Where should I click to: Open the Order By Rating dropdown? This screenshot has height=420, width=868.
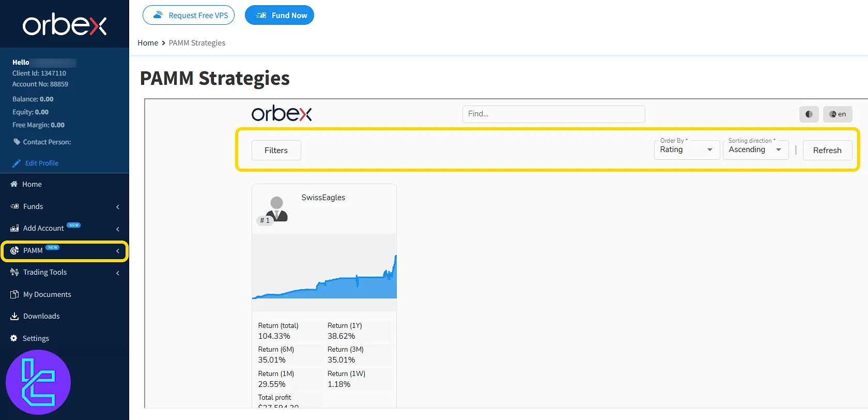[687, 149]
